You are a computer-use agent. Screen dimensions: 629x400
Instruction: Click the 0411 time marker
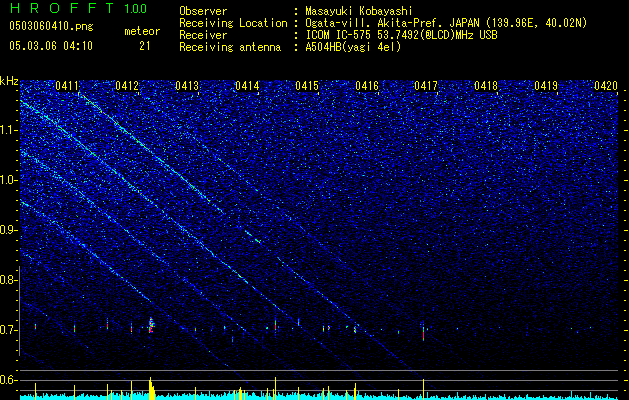pyautogui.click(x=67, y=85)
